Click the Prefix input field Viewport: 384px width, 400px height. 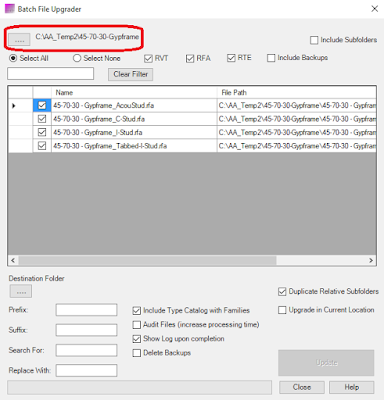point(86,310)
